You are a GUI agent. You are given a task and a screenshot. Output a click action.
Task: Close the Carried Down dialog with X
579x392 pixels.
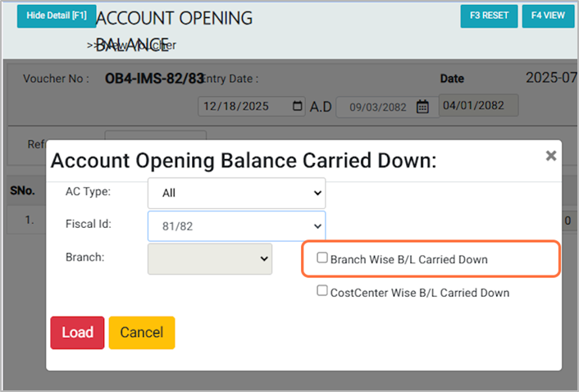coord(551,155)
